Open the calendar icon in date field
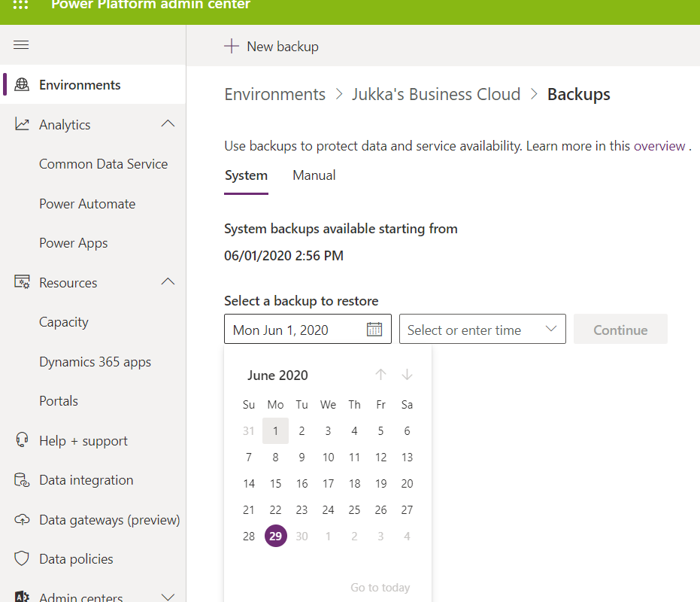 point(374,330)
